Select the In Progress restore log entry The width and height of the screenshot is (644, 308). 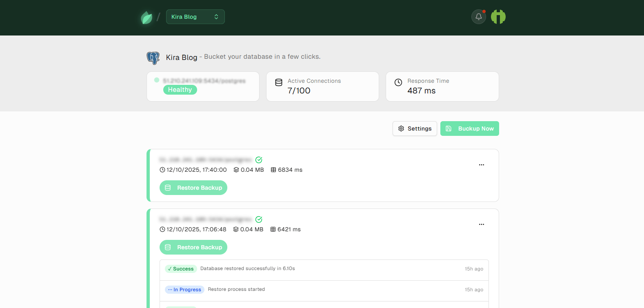click(x=324, y=290)
